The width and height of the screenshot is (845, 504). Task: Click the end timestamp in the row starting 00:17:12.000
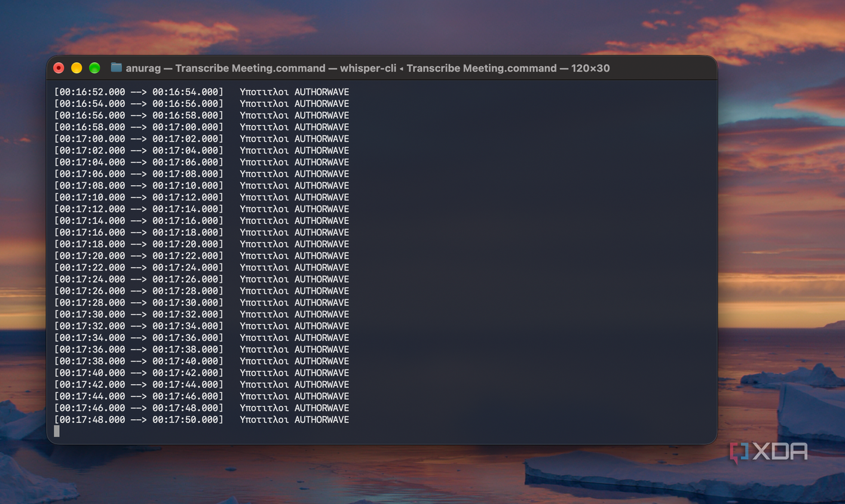click(185, 209)
